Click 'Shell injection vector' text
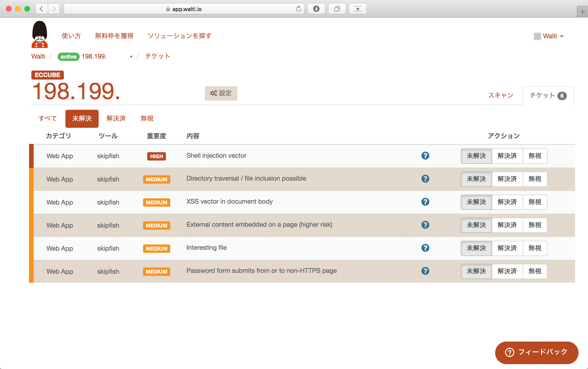Screen dimensions: 588x369 click(x=217, y=156)
